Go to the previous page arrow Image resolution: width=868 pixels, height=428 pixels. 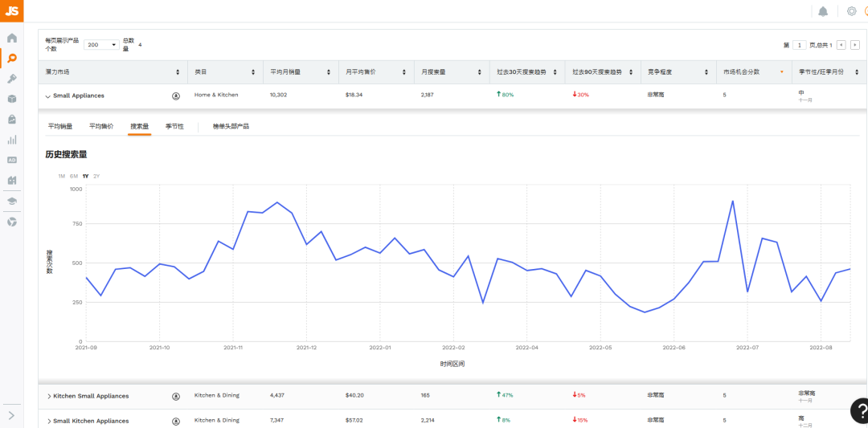(x=841, y=45)
